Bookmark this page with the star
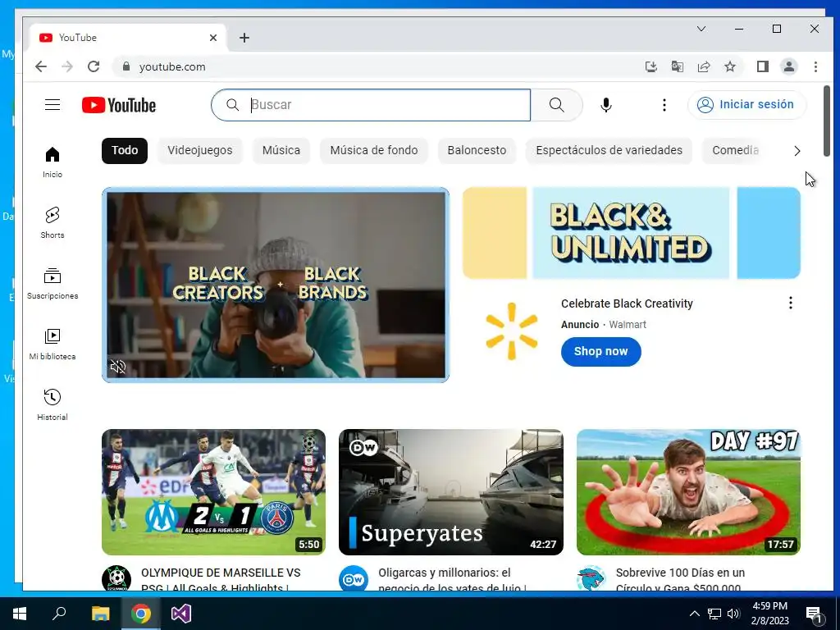 [729, 66]
